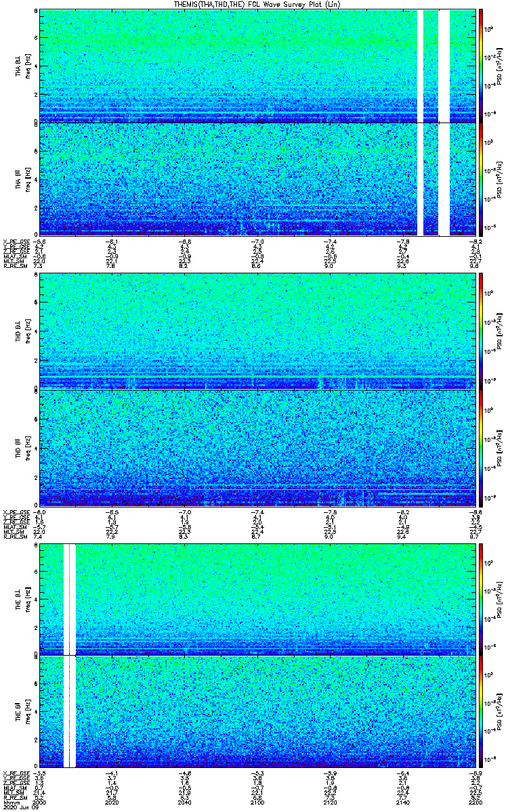Click the X_RE_GSE row label under THA panels

click(x=15, y=241)
